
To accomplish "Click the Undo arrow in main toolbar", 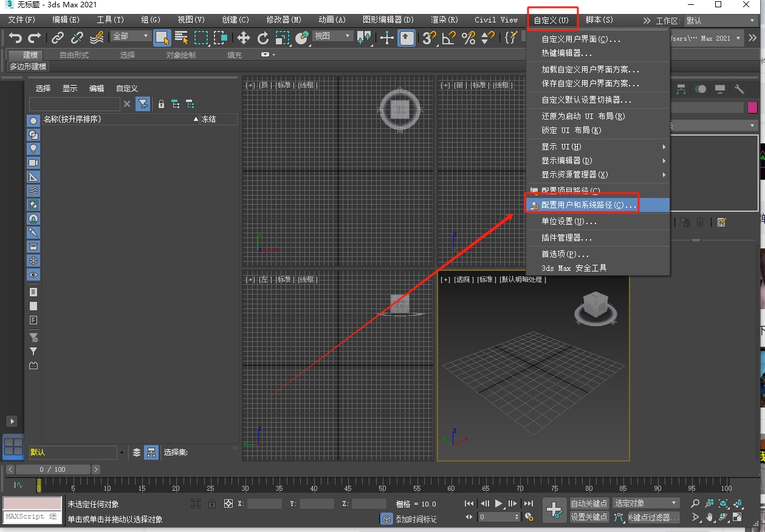I will 15,38.
